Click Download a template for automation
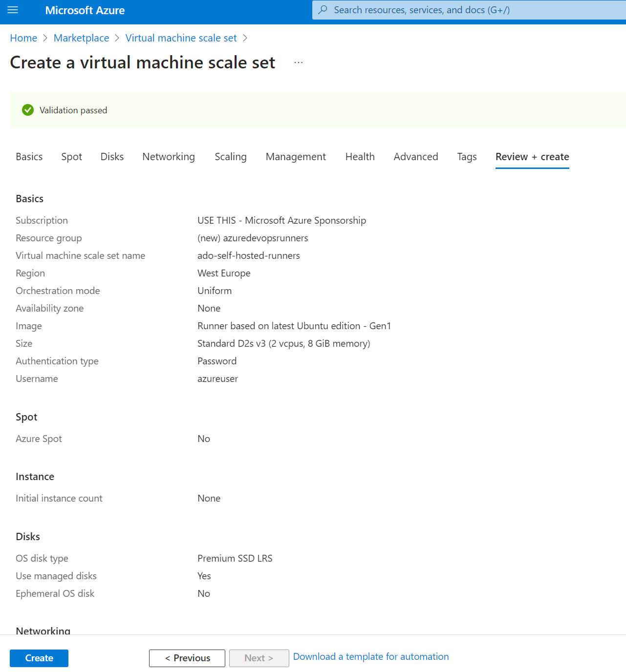Screen dimensions: 626x672 [x=371, y=657]
